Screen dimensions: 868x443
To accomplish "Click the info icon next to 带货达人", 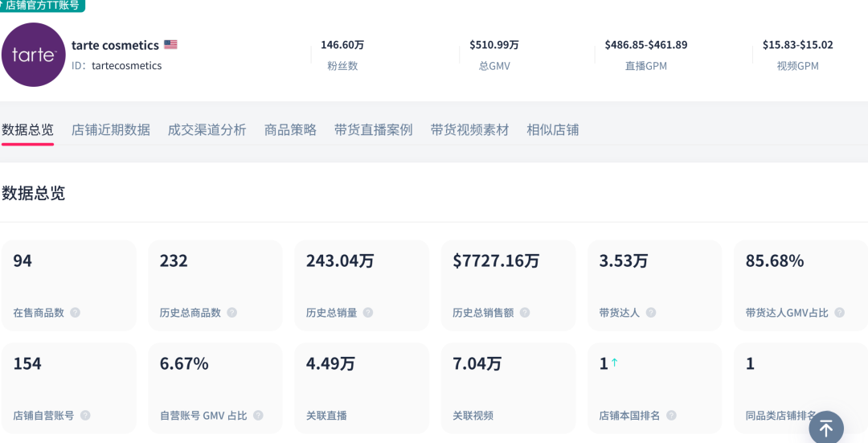I will pyautogui.click(x=651, y=313).
